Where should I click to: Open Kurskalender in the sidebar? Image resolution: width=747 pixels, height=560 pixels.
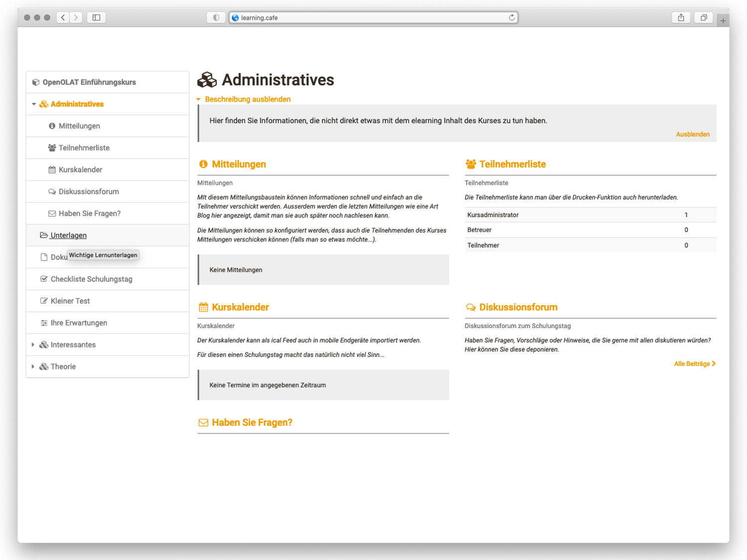click(x=80, y=170)
